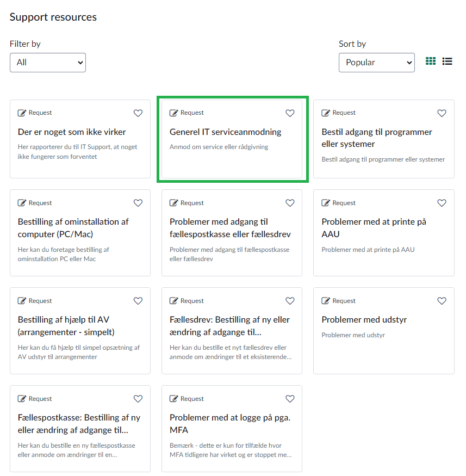Click heart on 'Fællespostkasse: Bestilling' card
The height and width of the screenshot is (476, 466).
138,399
